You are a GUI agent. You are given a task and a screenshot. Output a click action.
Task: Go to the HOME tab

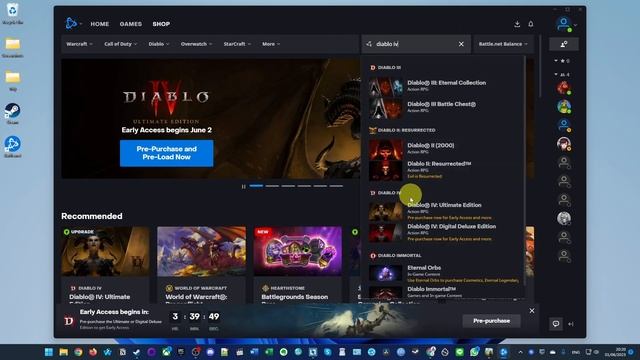pos(100,24)
